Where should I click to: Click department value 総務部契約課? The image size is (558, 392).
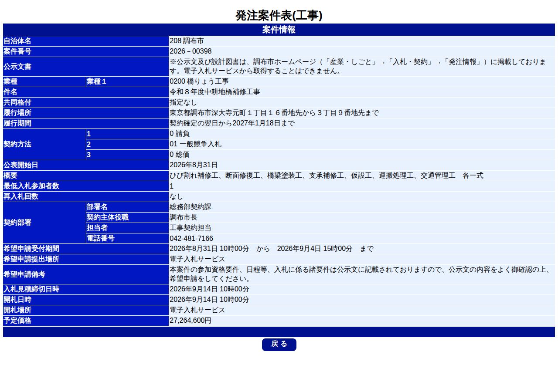tap(190, 207)
